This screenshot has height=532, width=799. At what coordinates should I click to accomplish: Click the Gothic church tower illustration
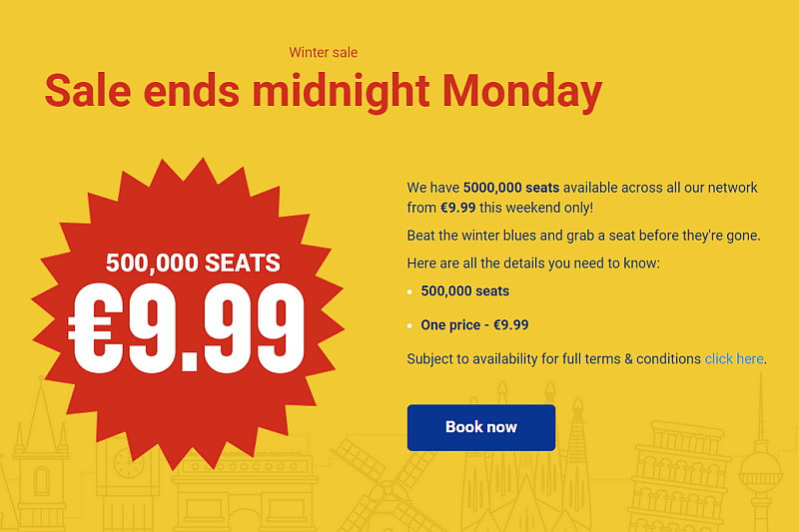click(41, 458)
